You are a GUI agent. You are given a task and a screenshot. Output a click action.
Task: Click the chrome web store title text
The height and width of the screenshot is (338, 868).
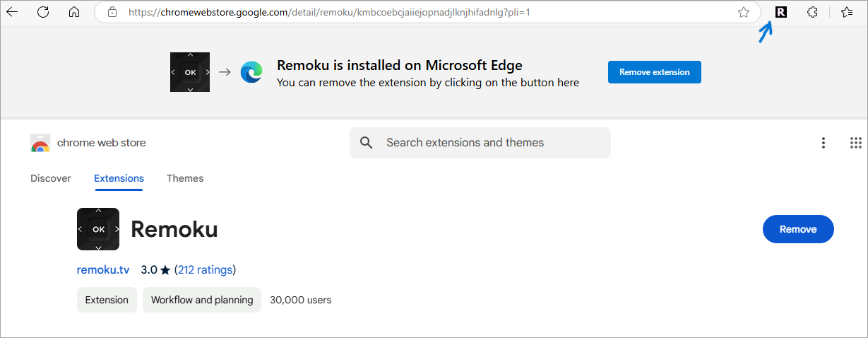[x=102, y=143]
